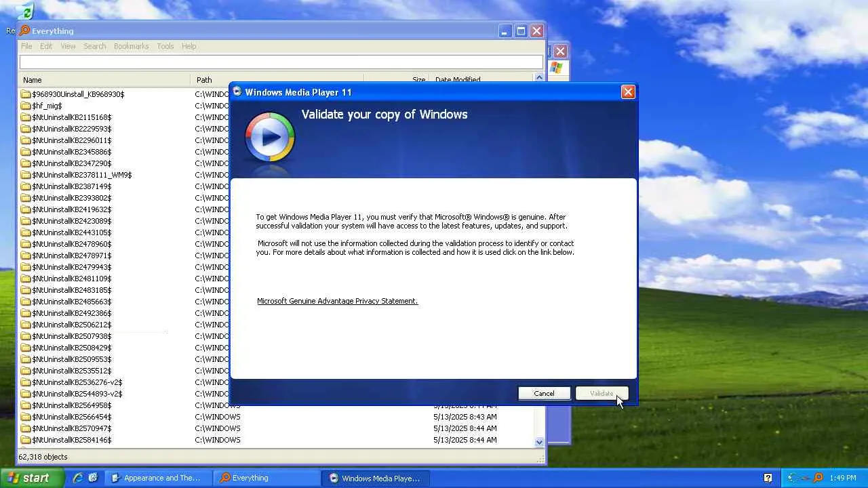Click the results list scroll-up arrow

(x=540, y=78)
